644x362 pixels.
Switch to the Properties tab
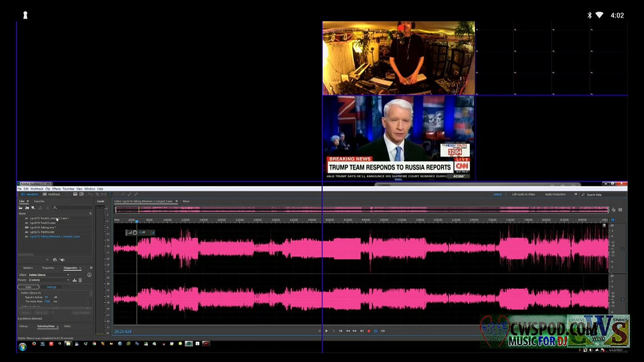pyautogui.click(x=48, y=268)
